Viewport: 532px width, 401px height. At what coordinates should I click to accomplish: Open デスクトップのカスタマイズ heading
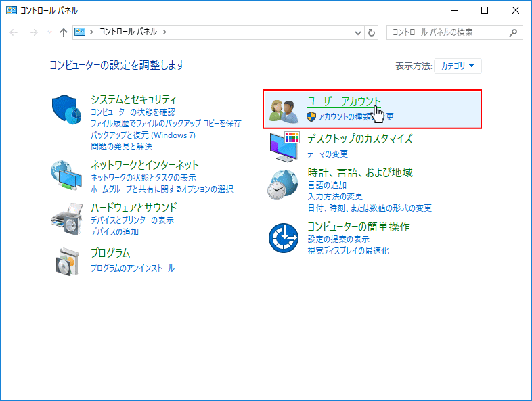(x=359, y=139)
